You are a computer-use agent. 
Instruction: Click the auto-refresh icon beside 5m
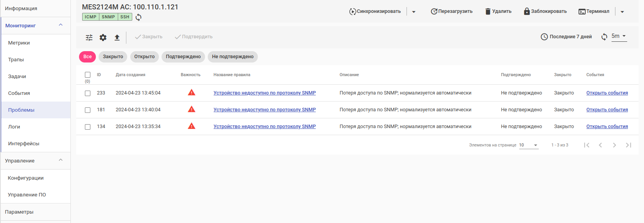point(604,37)
